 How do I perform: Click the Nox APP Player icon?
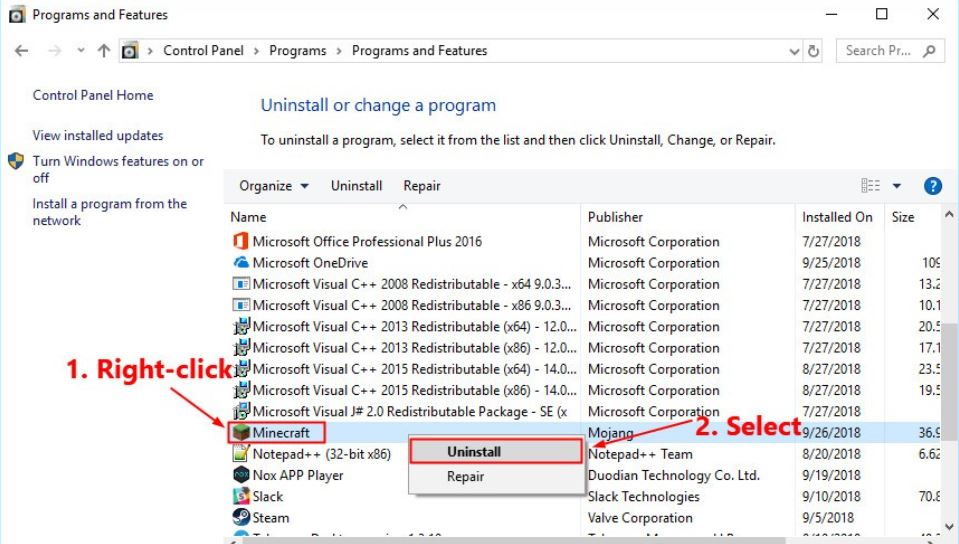pos(241,475)
